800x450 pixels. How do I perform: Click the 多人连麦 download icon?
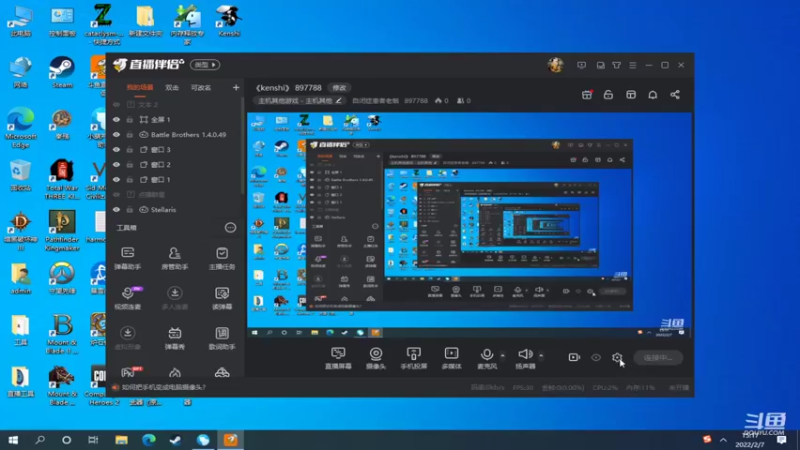[174, 292]
